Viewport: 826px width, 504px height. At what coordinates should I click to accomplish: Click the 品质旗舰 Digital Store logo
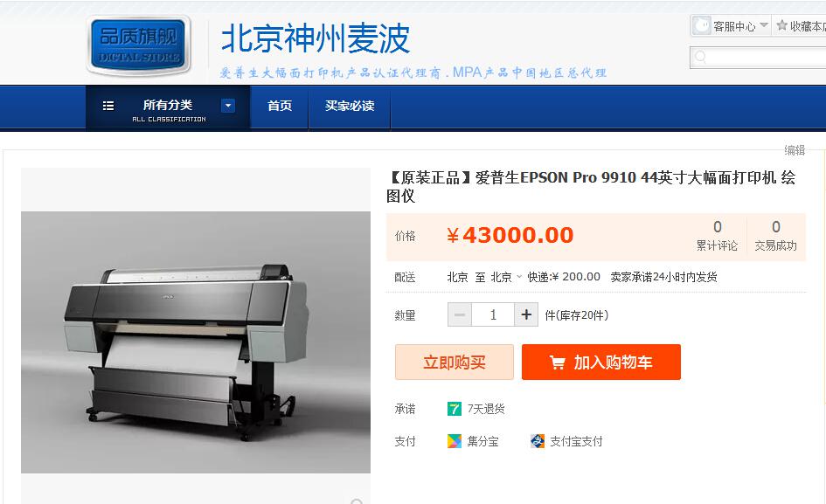click(139, 45)
